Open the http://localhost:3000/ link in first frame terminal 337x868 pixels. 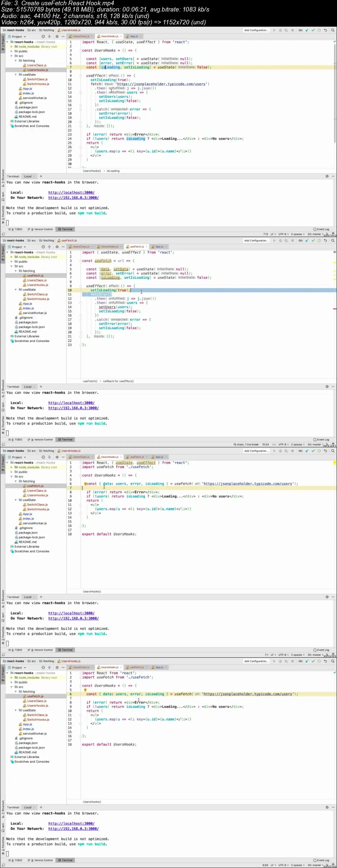pos(71,193)
